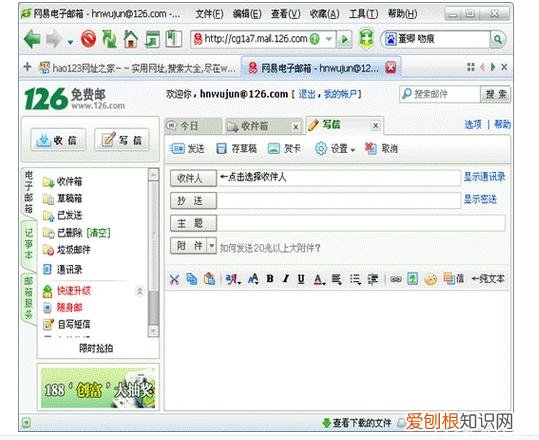Click the green shield plus icon

click(366, 39)
